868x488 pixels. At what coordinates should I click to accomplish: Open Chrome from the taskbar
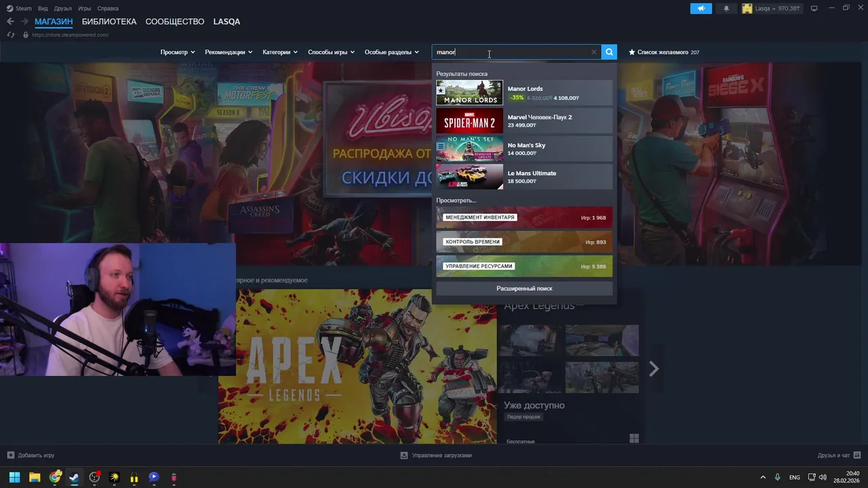tap(55, 477)
